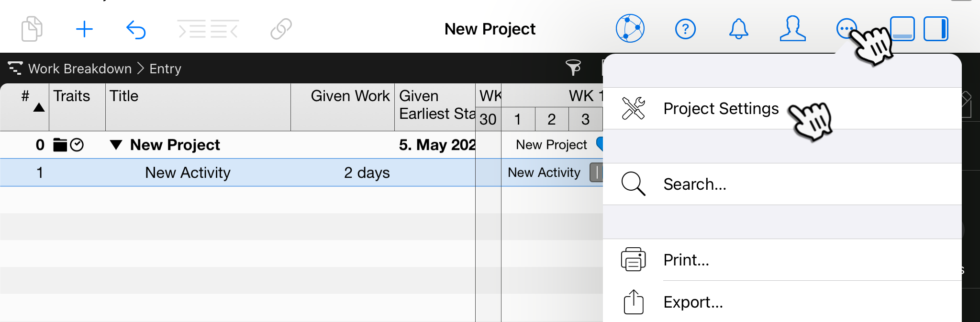This screenshot has height=322, width=980.
Task: Choose Search from the menu
Action: pos(695,184)
